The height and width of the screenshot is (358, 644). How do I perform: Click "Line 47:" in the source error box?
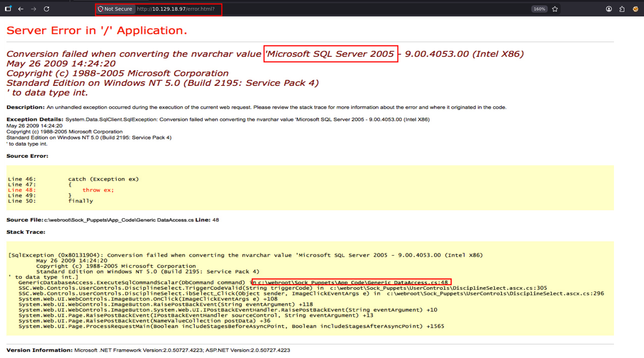tap(22, 185)
